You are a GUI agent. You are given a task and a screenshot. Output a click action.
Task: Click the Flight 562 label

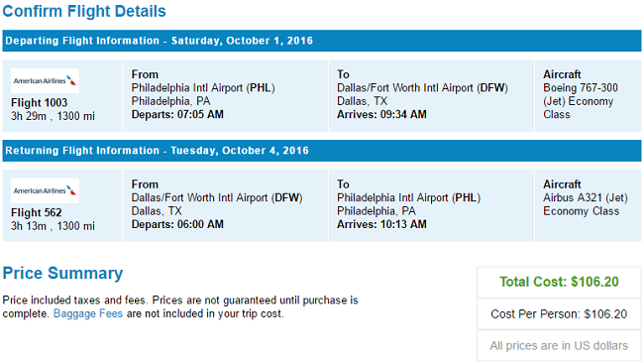pyautogui.click(x=36, y=212)
